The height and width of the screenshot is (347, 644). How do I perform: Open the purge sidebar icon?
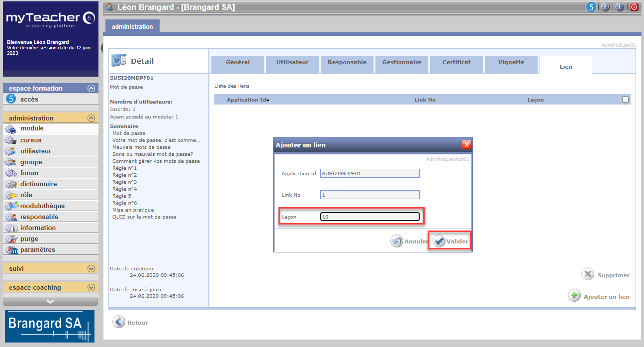(x=11, y=239)
